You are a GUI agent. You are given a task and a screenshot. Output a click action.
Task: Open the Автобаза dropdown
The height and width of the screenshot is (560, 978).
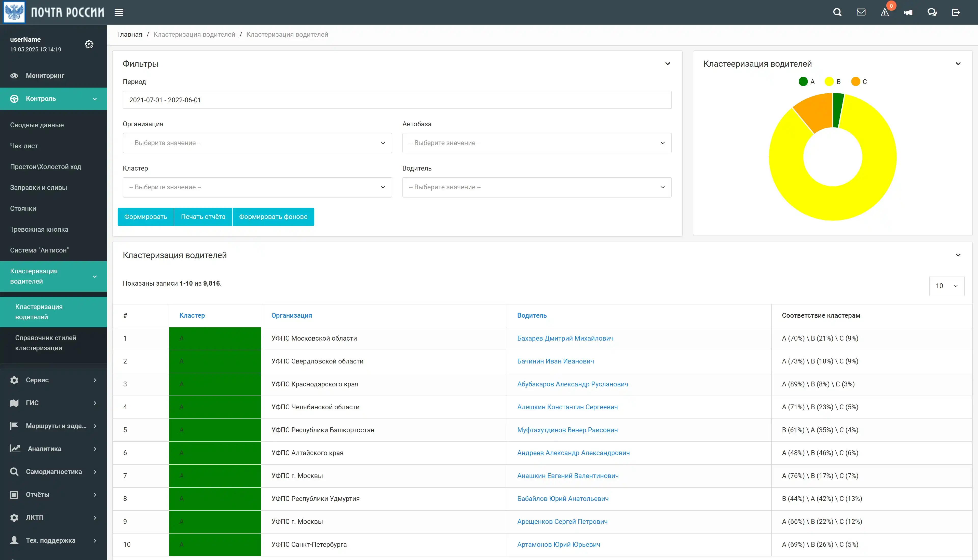[x=537, y=143]
